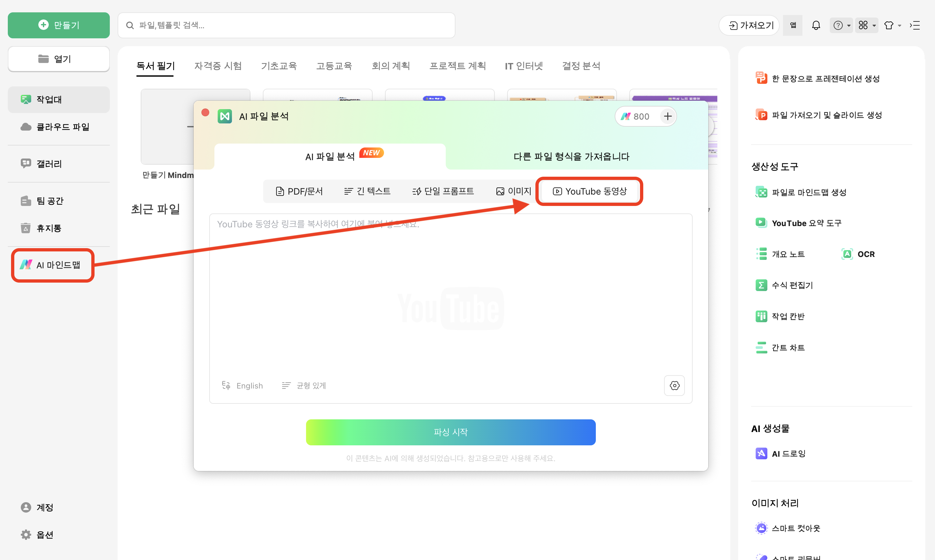The width and height of the screenshot is (935, 560).
Task: Open the shirt theme dropdown
Action: pyautogui.click(x=892, y=25)
